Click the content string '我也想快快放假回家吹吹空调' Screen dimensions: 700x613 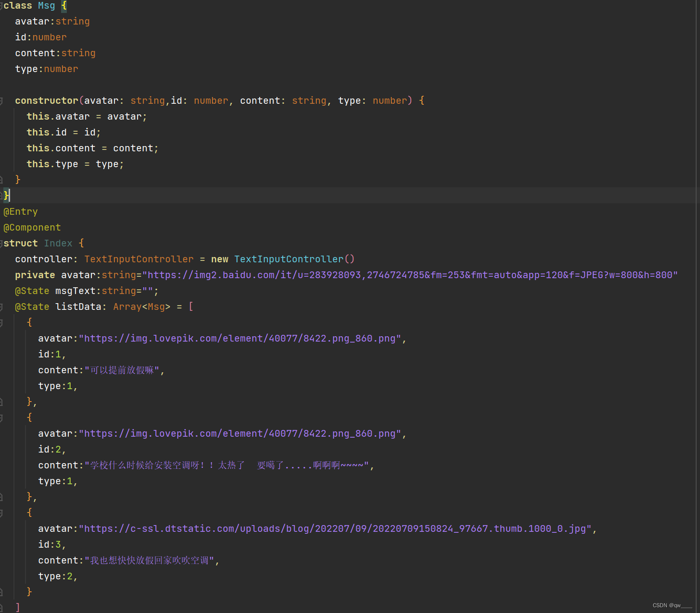[x=149, y=561]
